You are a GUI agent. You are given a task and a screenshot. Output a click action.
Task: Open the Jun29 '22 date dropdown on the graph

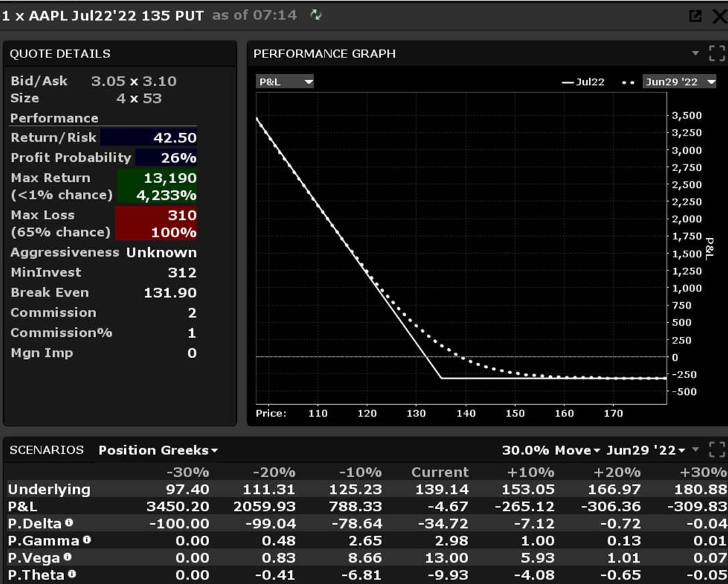[680, 82]
